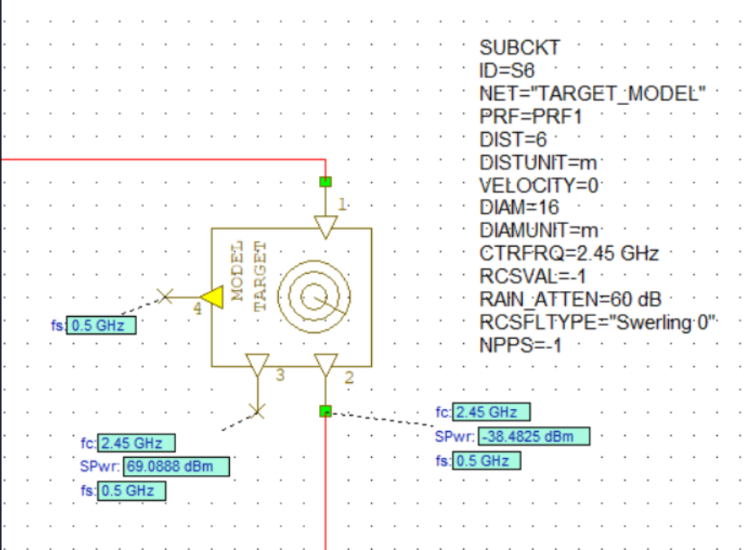The height and width of the screenshot is (550, 756).
Task: Click the port 2 output triangle
Action: point(325,365)
